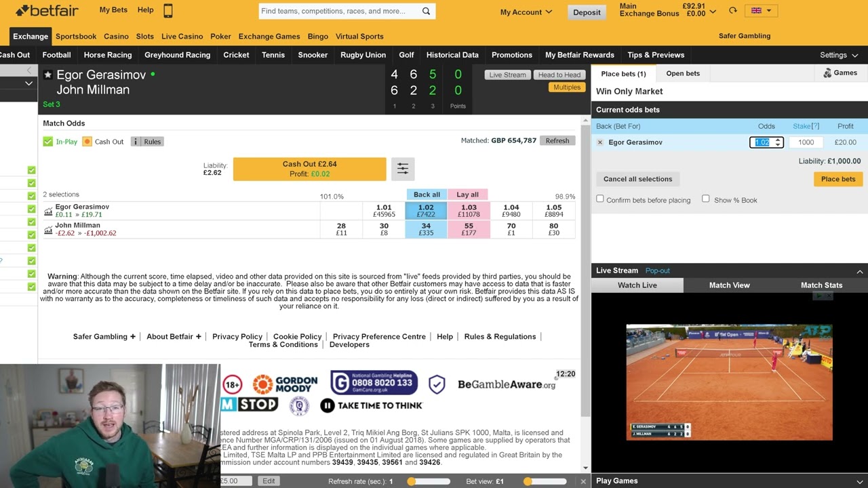This screenshot has width=868, height=488.
Task: Back John Millman at 34
Action: (x=426, y=229)
